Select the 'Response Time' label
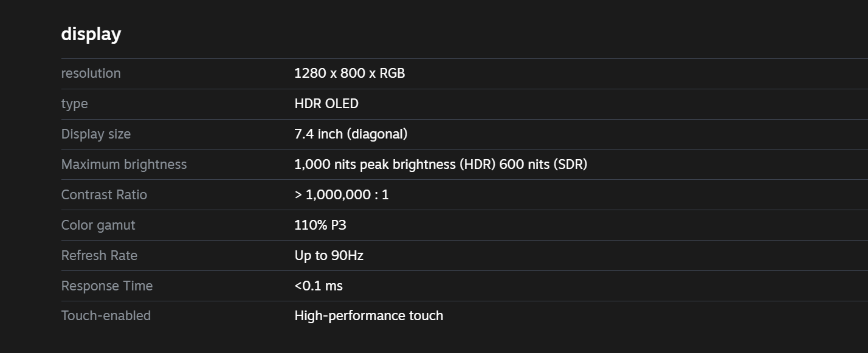The height and width of the screenshot is (353, 868). point(107,286)
